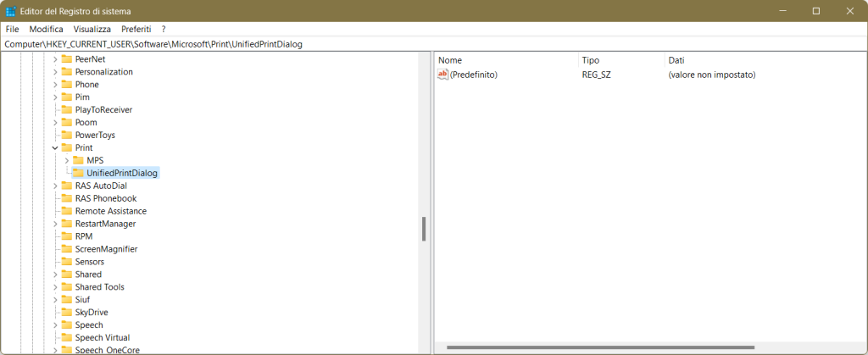This screenshot has height=355, width=868.
Task: Expand the RAS AutoDial key chevron
Action: 55,186
